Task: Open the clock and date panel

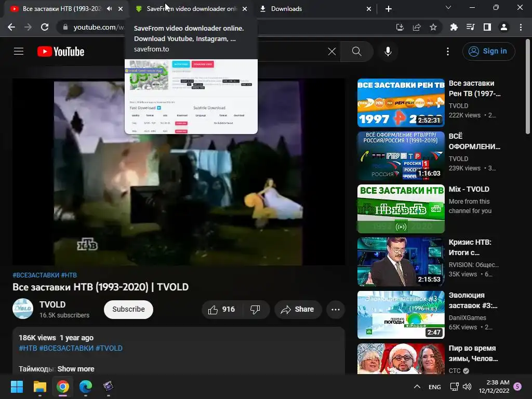Action: point(494,387)
